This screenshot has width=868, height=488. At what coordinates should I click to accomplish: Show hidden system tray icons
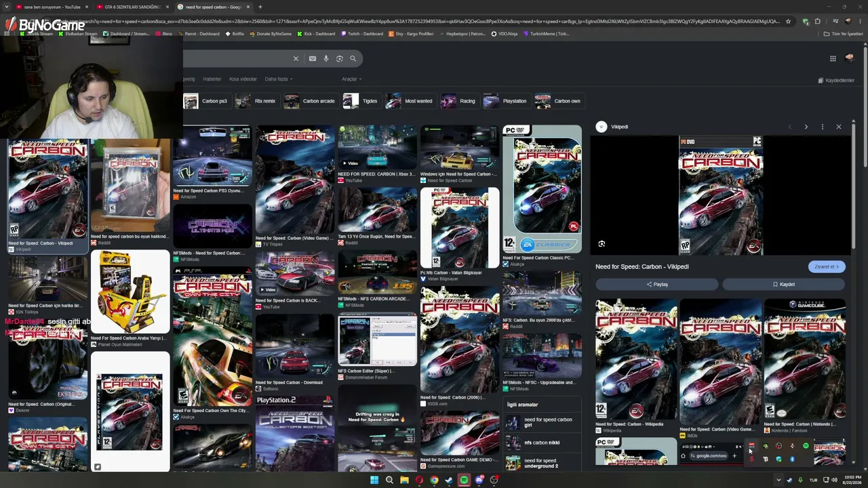tap(778, 480)
